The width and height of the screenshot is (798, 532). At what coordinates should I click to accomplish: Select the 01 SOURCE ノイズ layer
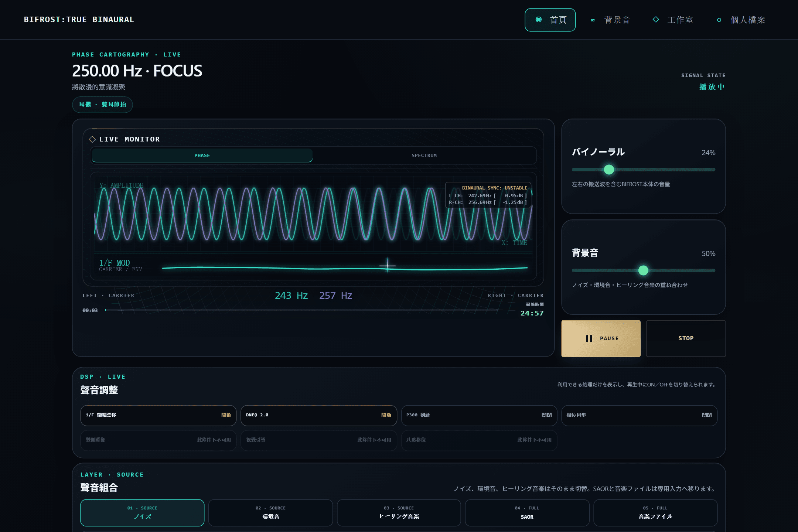point(142,513)
